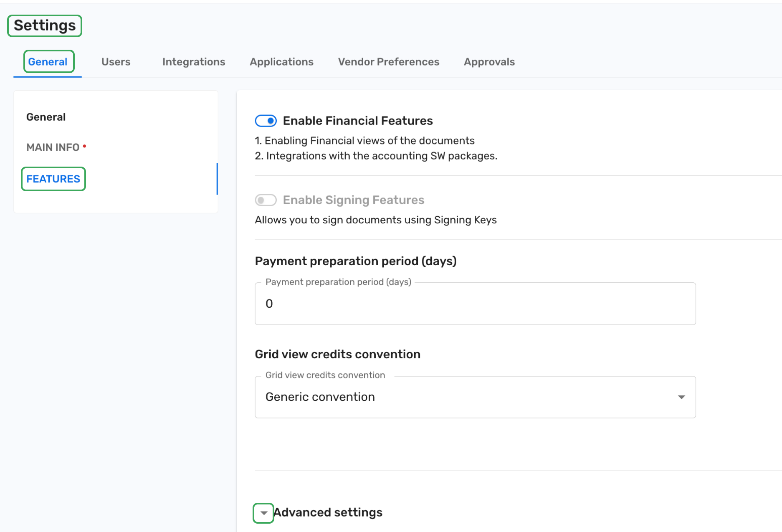Select the General tab
Screen dimensions: 782x532
coord(48,62)
